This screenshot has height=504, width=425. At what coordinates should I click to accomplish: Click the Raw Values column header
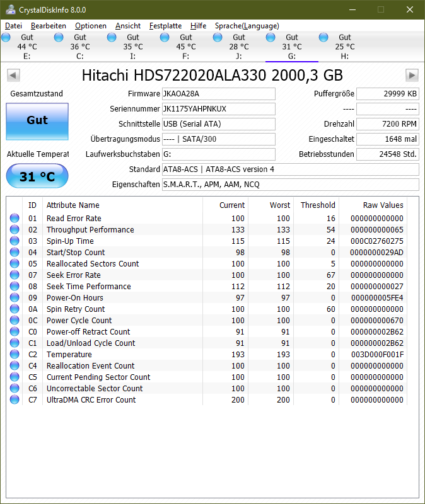(x=373, y=205)
